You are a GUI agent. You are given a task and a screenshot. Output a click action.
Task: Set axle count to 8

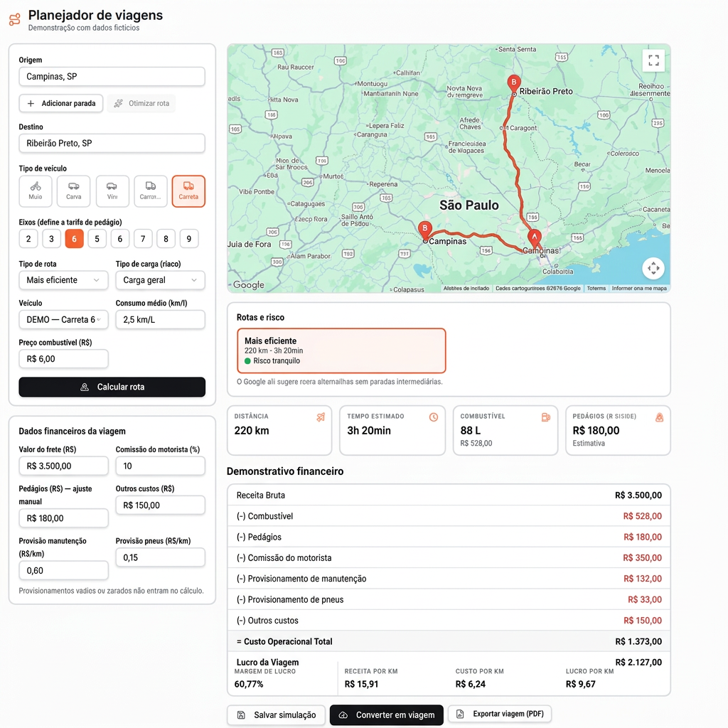coord(166,239)
